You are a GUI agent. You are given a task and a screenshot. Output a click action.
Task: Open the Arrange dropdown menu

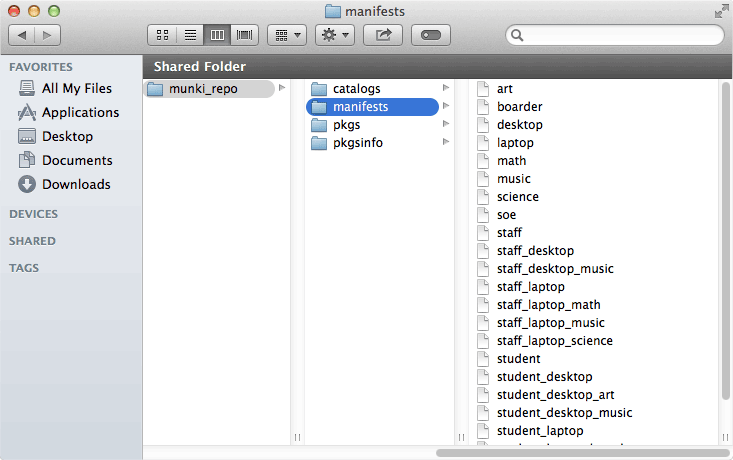pos(286,35)
